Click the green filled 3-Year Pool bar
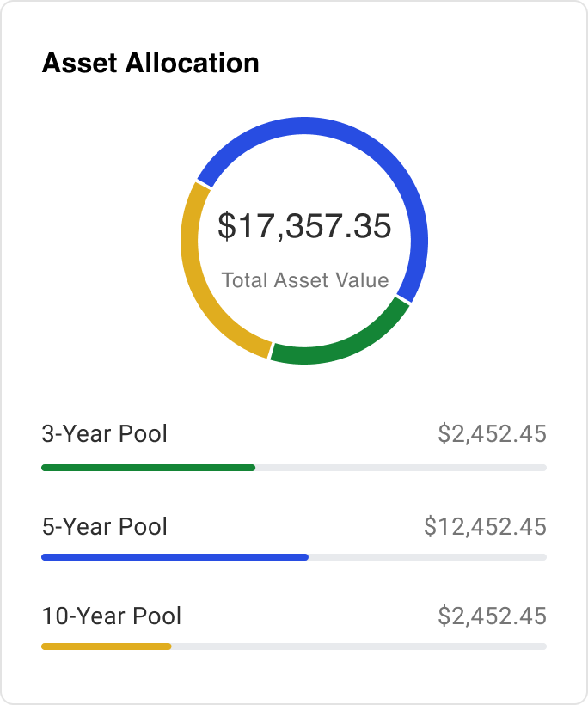 coord(148,468)
